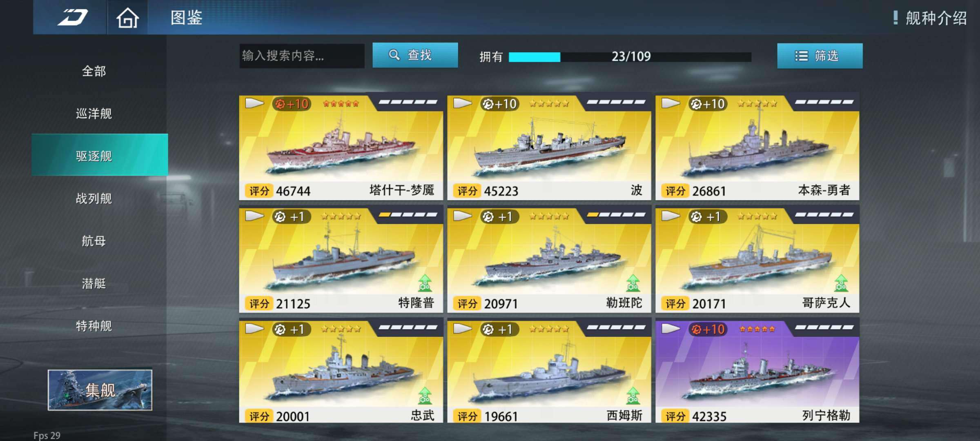Click the green upgrade icon on 特隆普 card
The image size is (980, 441).
point(425,283)
